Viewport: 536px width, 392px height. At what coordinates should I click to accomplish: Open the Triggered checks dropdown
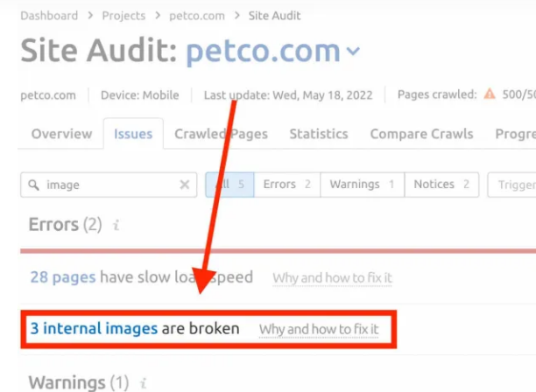click(x=511, y=185)
